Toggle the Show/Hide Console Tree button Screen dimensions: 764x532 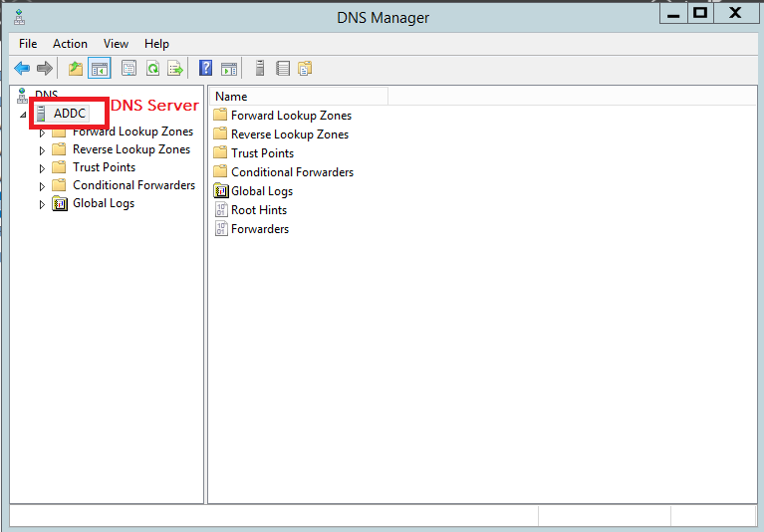pos(99,69)
